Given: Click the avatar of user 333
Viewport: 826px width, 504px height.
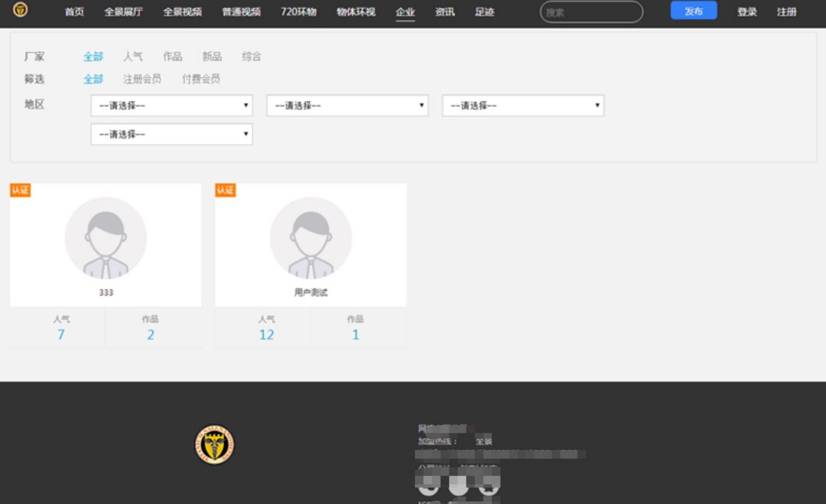Looking at the screenshot, I should click(106, 238).
